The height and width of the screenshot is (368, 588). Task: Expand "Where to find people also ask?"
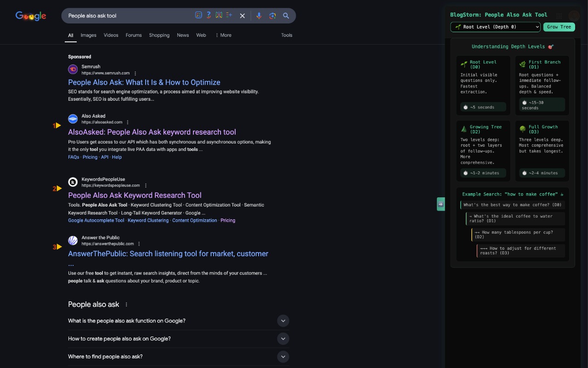(x=283, y=356)
